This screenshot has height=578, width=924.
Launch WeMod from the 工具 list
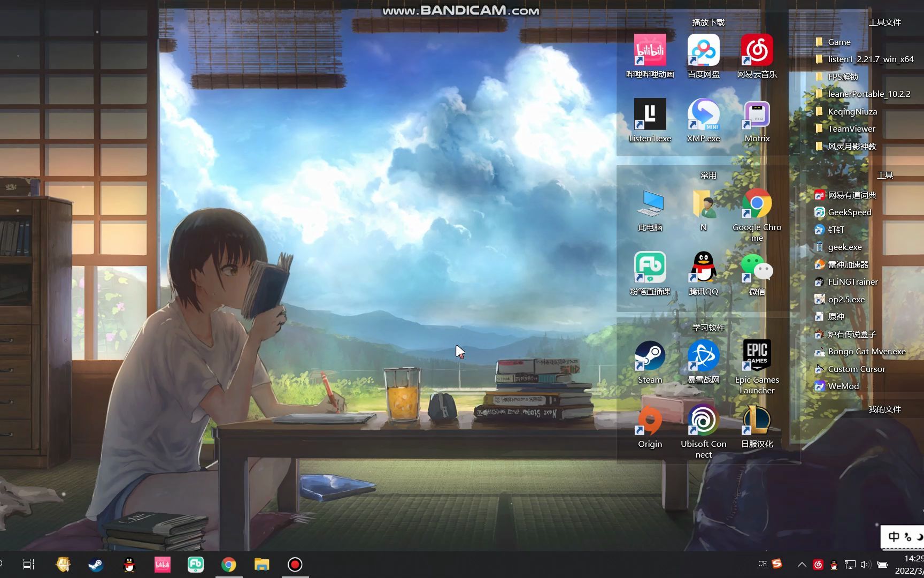(x=837, y=386)
